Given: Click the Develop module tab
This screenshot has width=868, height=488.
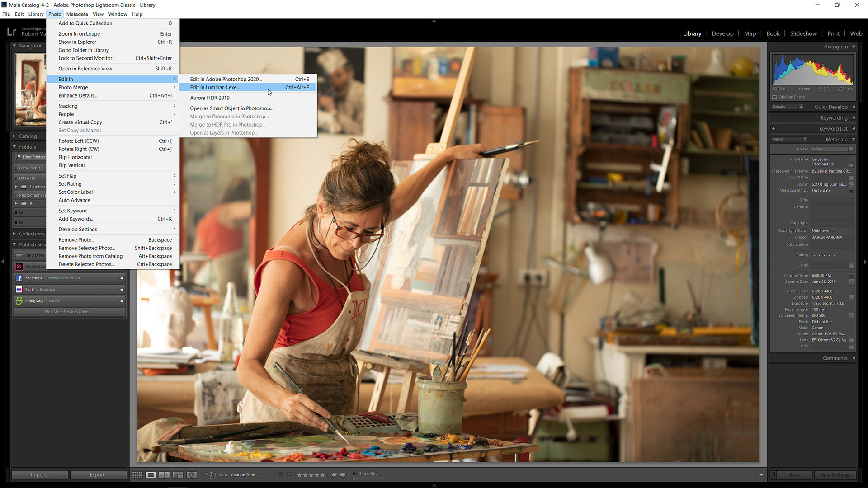Looking at the screenshot, I should pos(723,33).
